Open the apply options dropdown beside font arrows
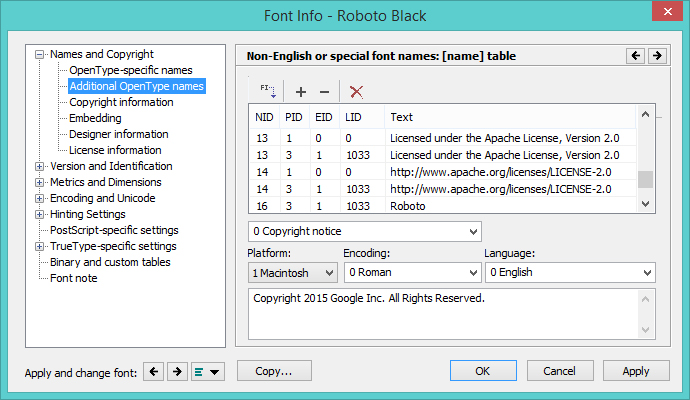 (208, 372)
